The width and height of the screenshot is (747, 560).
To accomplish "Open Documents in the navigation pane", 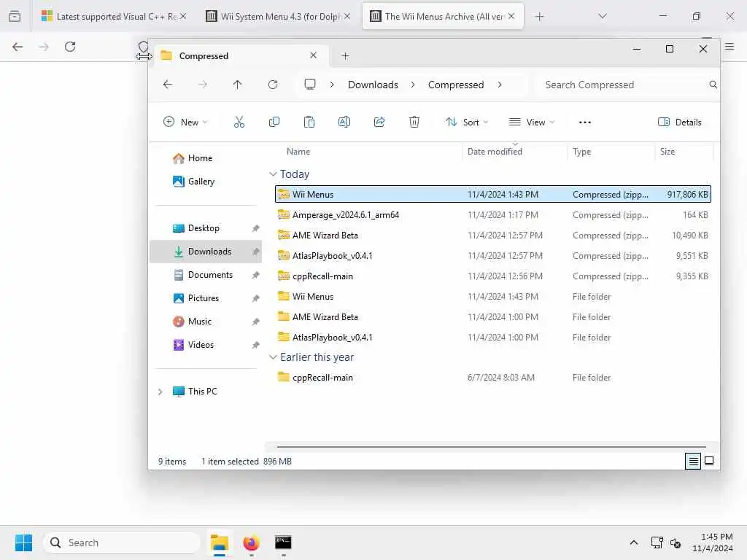I will pyautogui.click(x=205, y=275).
